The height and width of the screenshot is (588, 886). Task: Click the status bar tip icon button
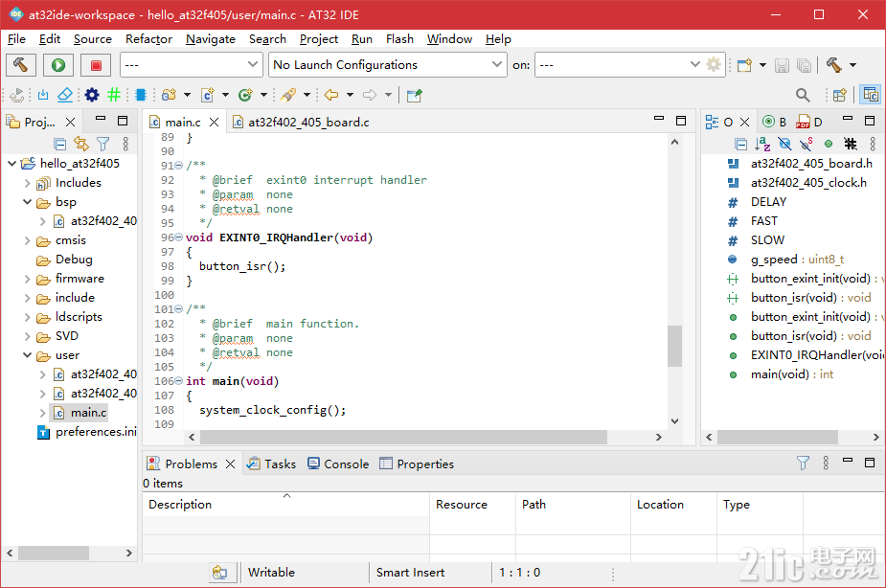pos(219,573)
